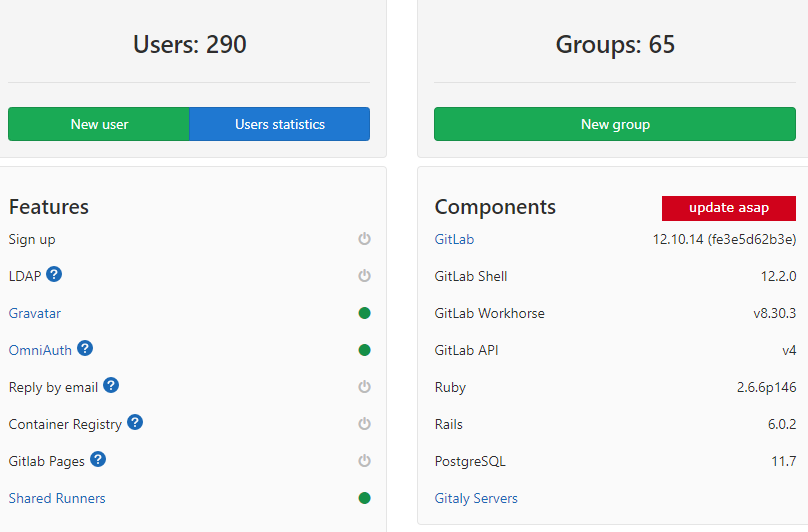The height and width of the screenshot is (532, 808).
Task: Click the LDAP feature label
Action: point(25,276)
